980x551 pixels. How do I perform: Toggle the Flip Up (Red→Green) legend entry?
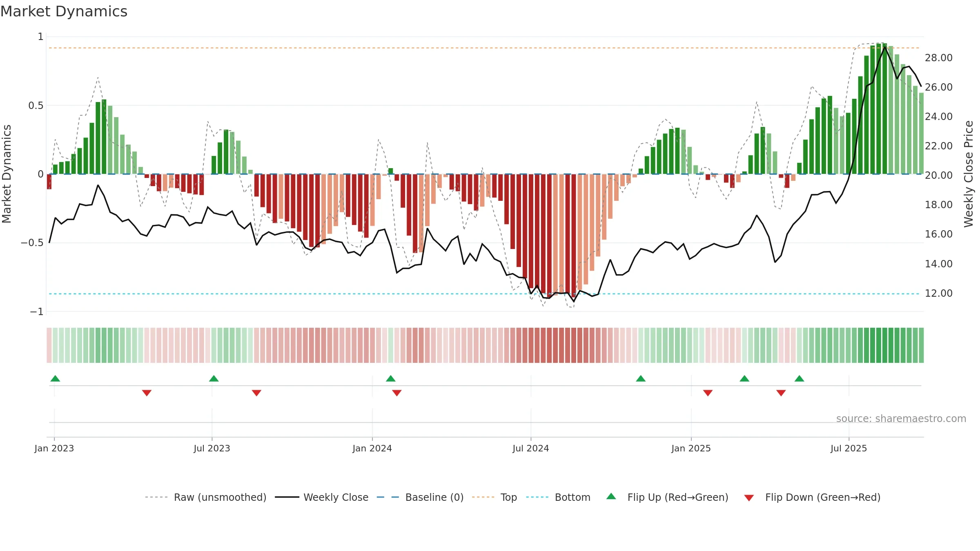click(x=667, y=497)
